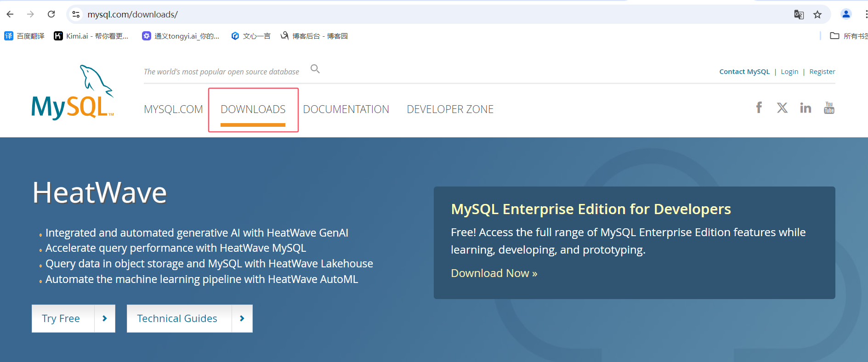868x362 pixels.
Task: Click arrow beside Technical Guides
Action: click(x=242, y=318)
